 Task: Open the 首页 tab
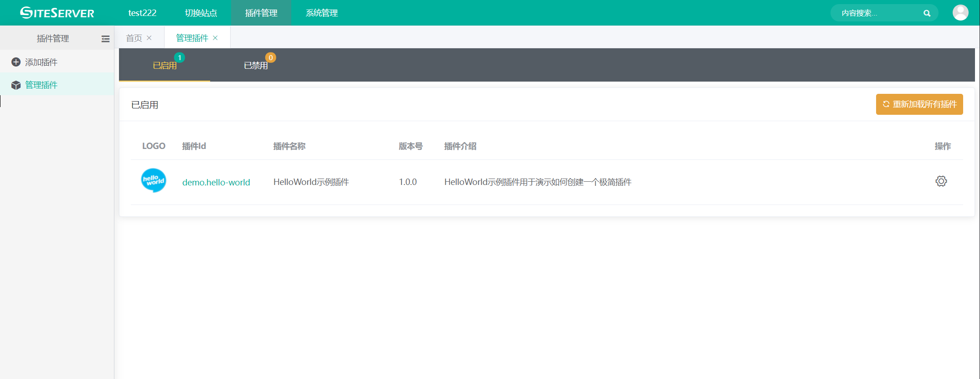point(134,38)
